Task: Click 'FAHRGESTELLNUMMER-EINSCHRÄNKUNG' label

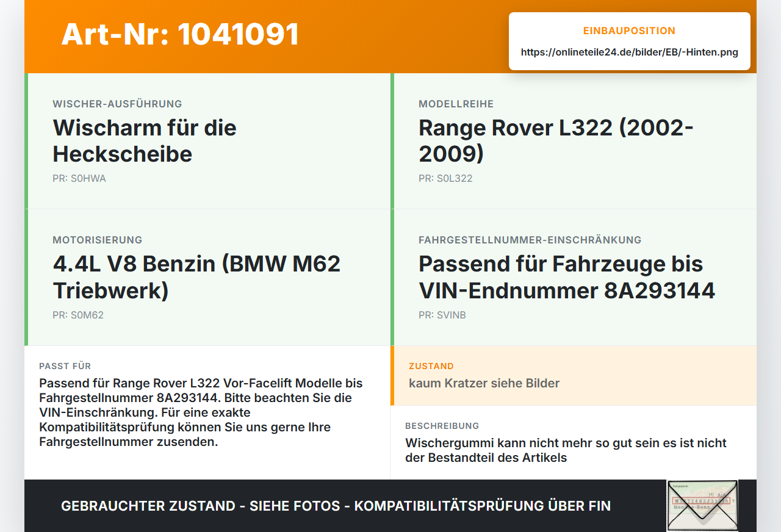Action: (x=530, y=240)
